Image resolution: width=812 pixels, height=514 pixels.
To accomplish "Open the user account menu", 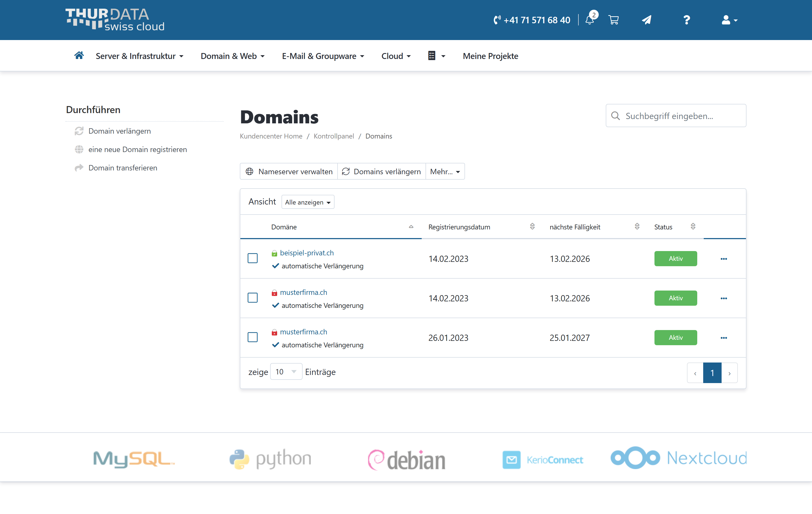I will (x=729, y=20).
